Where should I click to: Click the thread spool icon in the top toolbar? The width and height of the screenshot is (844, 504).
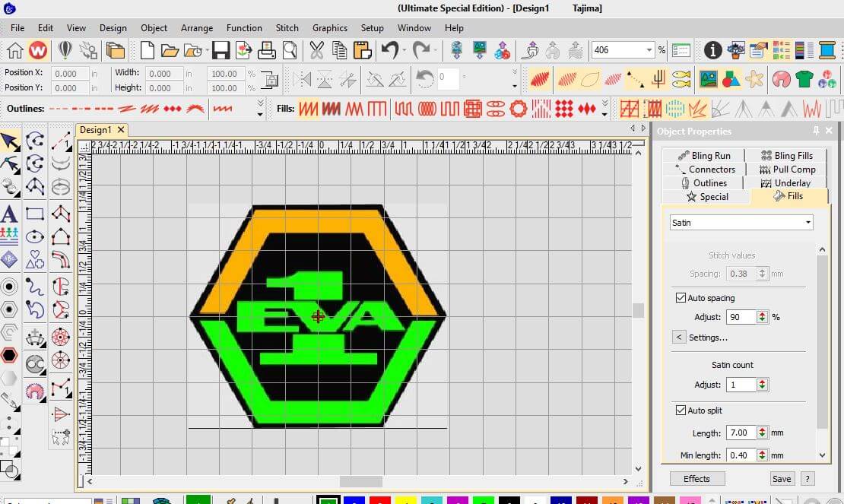pyautogui.click(x=827, y=51)
